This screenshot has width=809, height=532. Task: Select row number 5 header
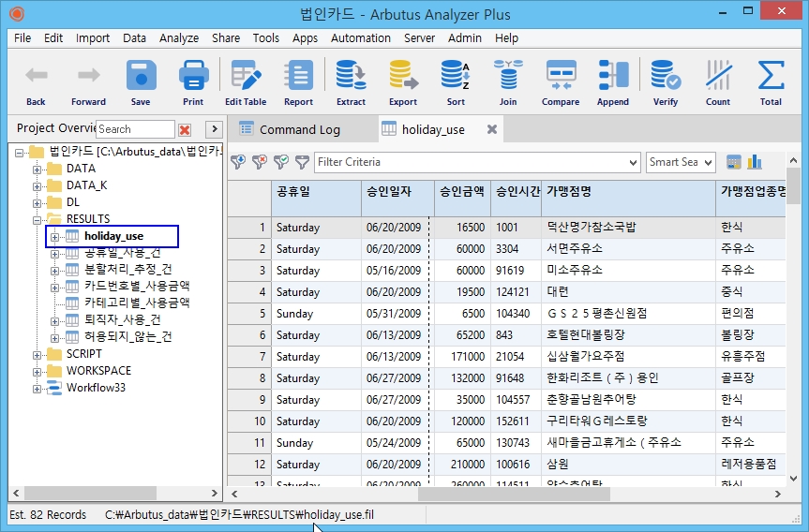click(x=249, y=314)
